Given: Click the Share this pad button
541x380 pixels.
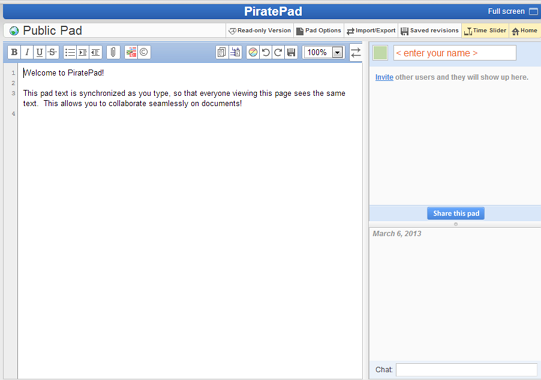Looking at the screenshot, I should coord(456,213).
